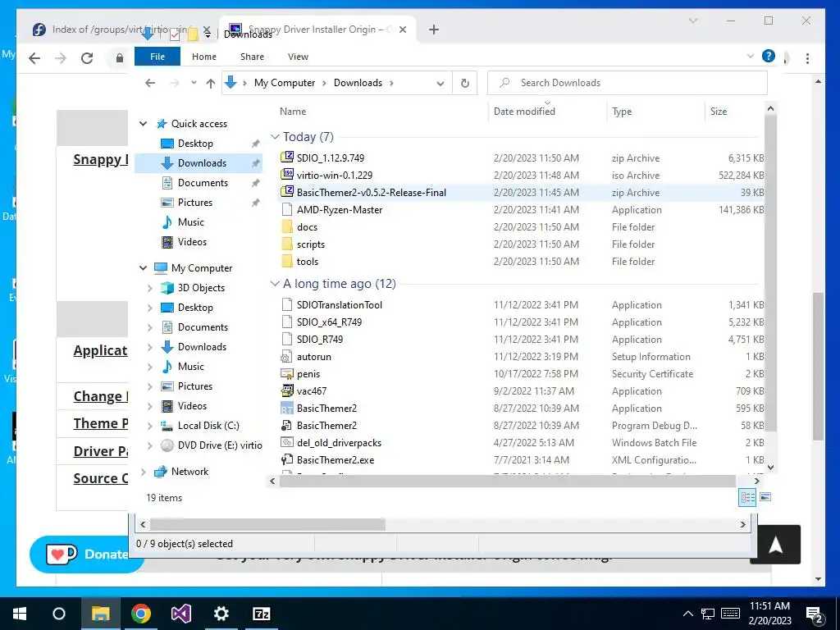The width and height of the screenshot is (840, 630).
Task: Open the View ribbon tab
Action: point(298,57)
